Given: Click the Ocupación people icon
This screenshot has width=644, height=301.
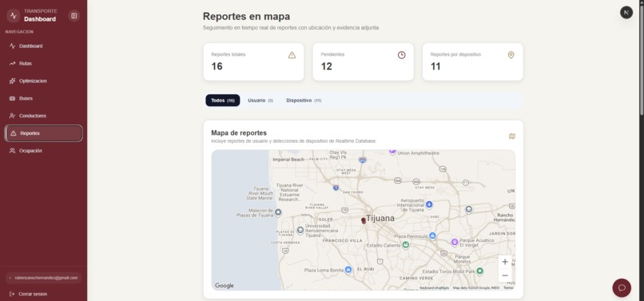Looking at the screenshot, I should [x=12, y=151].
